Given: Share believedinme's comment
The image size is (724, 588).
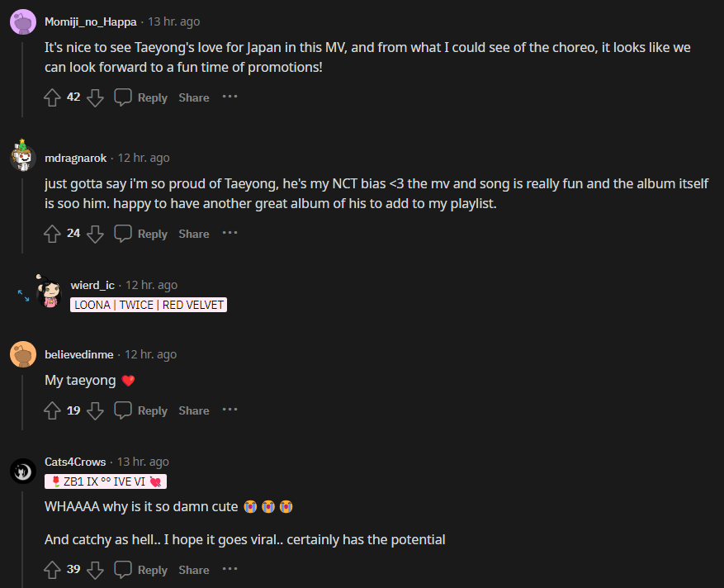Looking at the screenshot, I should (x=194, y=410).
